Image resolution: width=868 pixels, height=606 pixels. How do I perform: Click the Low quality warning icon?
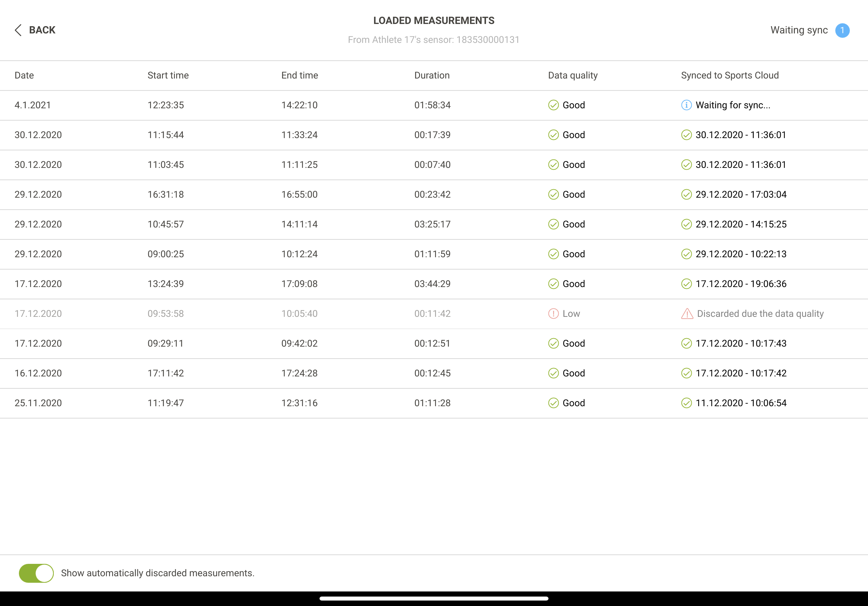[x=553, y=314]
